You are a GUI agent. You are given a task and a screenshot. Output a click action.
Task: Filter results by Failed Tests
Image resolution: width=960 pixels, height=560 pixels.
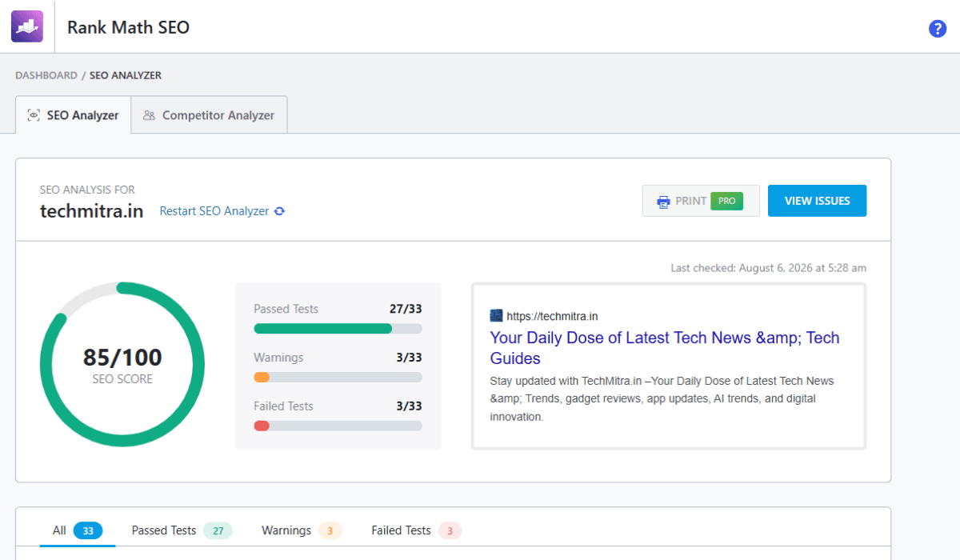pyautogui.click(x=417, y=530)
